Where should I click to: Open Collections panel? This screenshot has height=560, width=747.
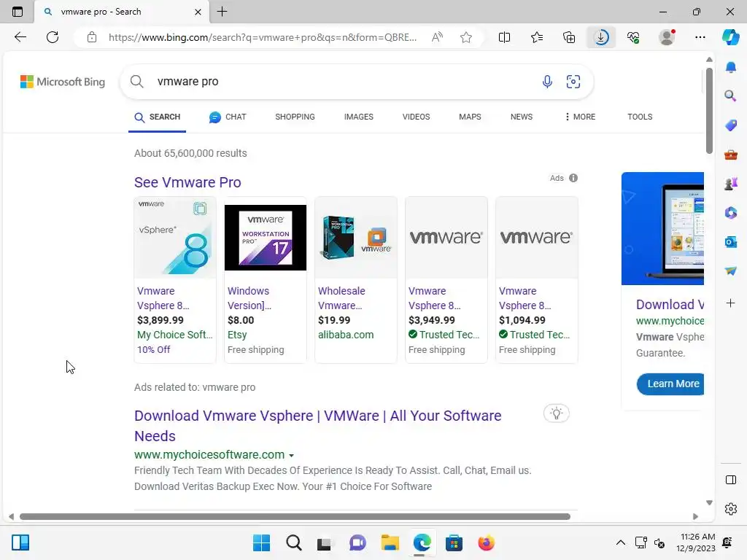(569, 37)
